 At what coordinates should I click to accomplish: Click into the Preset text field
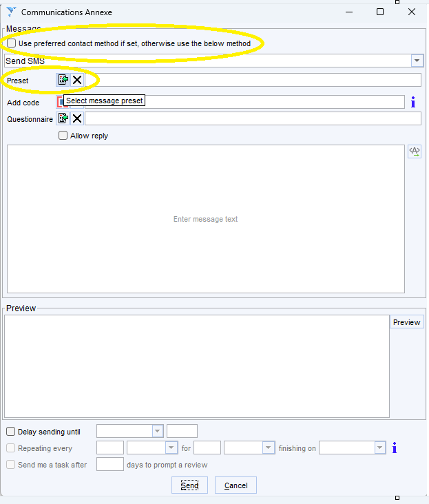click(x=253, y=80)
